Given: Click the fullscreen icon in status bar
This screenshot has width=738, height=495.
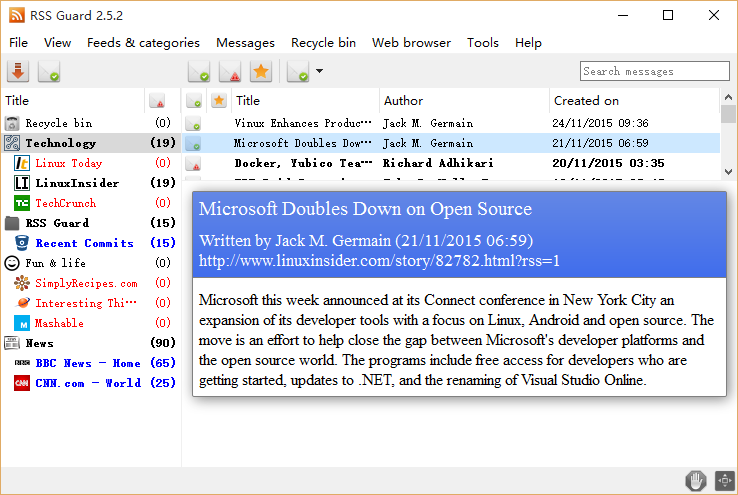Looking at the screenshot, I should pyautogui.click(x=725, y=480).
